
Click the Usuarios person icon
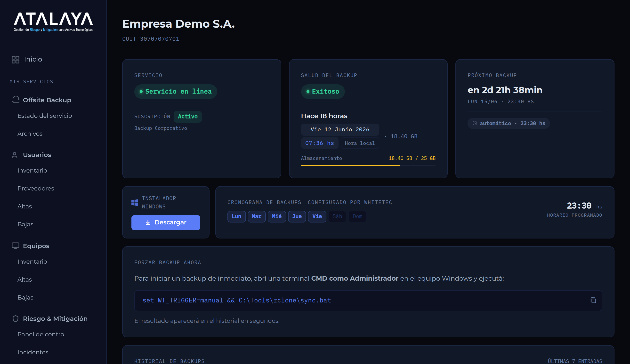tap(15, 155)
